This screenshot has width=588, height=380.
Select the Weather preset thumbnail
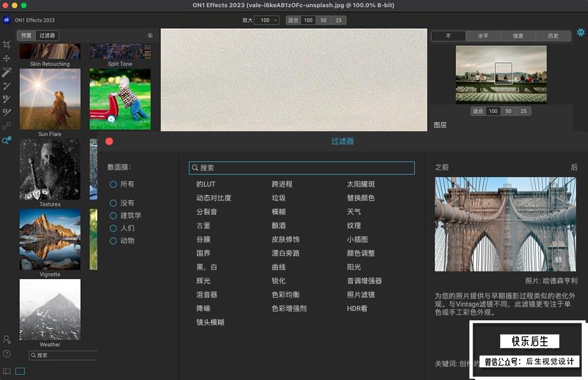[50, 310]
